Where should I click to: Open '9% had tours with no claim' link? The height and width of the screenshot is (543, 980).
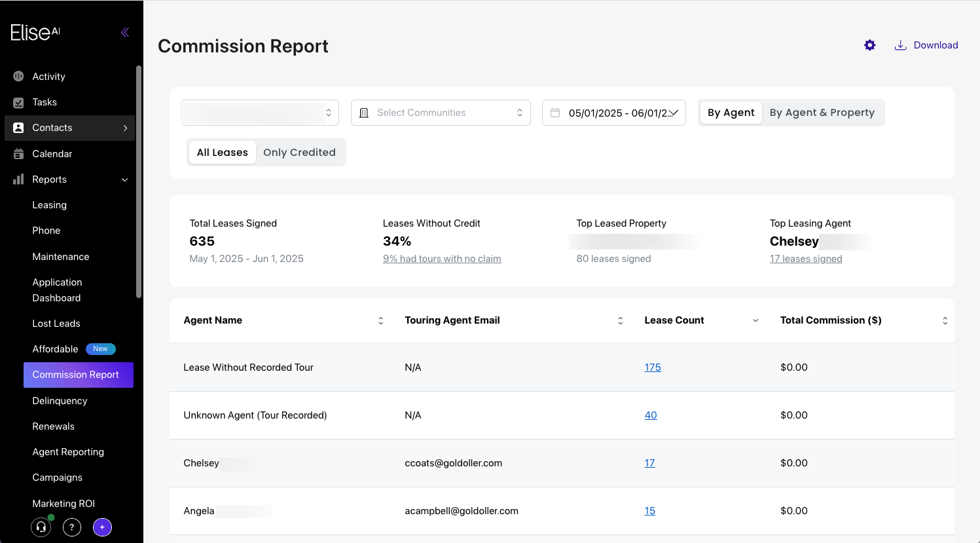coord(442,259)
